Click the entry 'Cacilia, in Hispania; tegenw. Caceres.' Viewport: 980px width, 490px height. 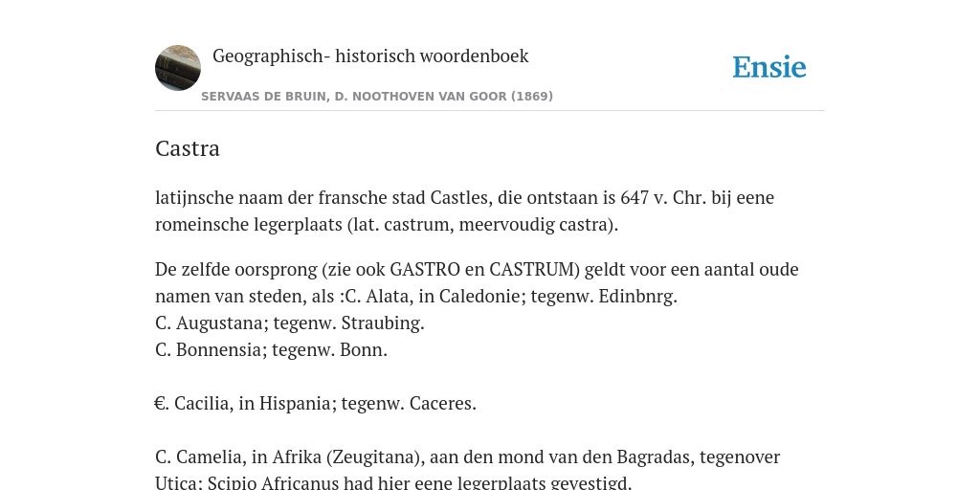(316, 404)
